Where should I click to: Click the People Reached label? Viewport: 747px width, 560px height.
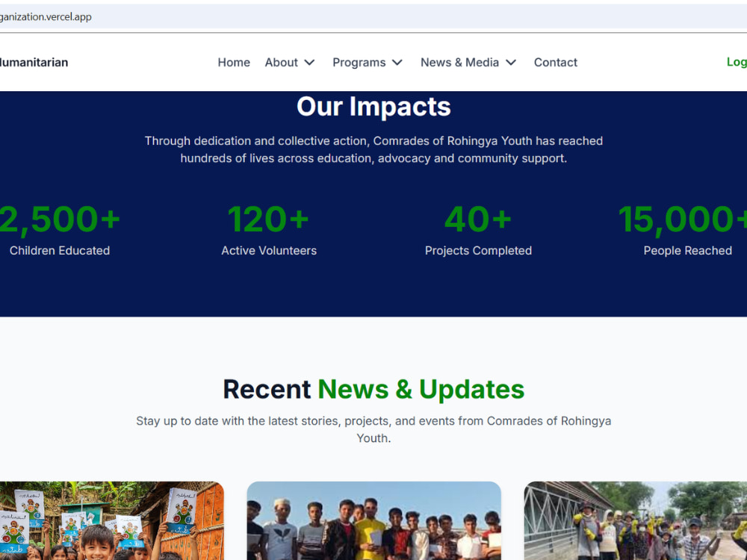tap(687, 250)
